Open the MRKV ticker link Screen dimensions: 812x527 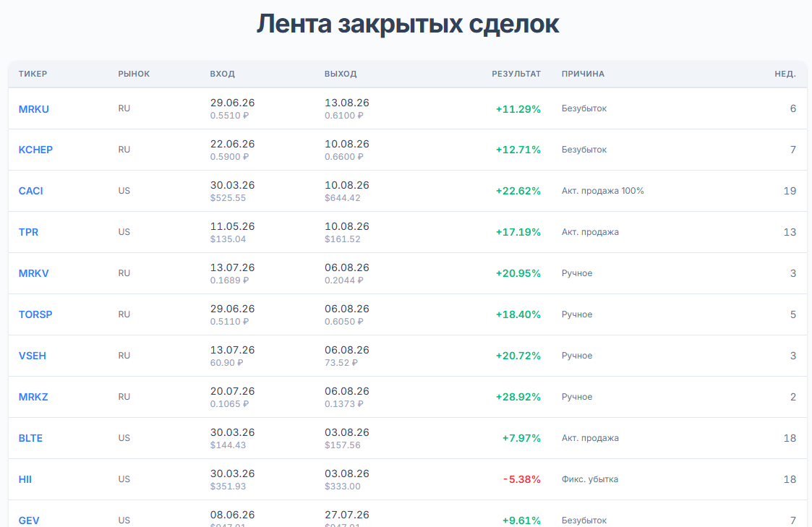coord(34,273)
